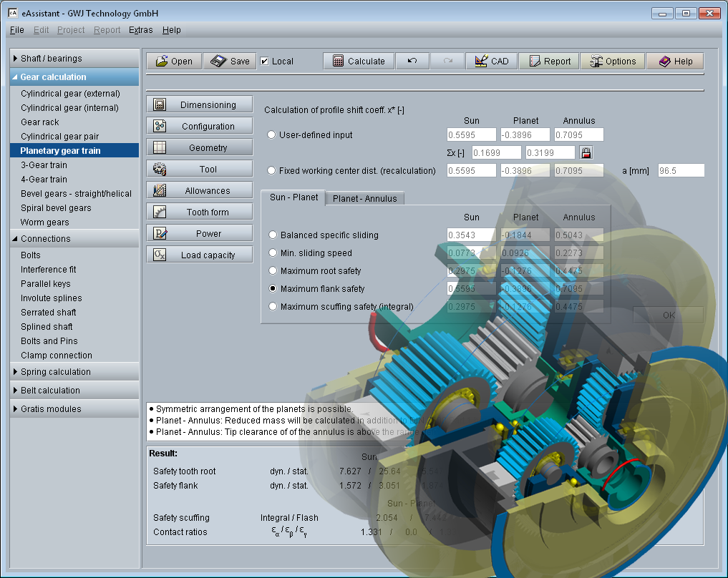Open the Extras menu

pyautogui.click(x=140, y=30)
